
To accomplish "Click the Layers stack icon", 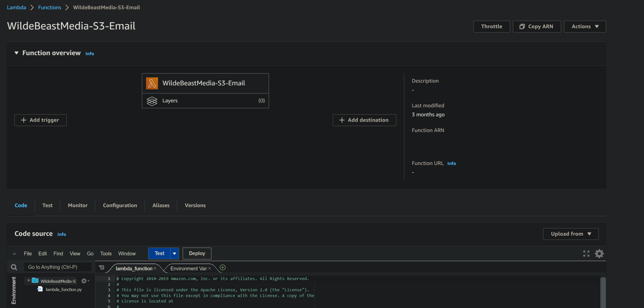I will 152,101.
